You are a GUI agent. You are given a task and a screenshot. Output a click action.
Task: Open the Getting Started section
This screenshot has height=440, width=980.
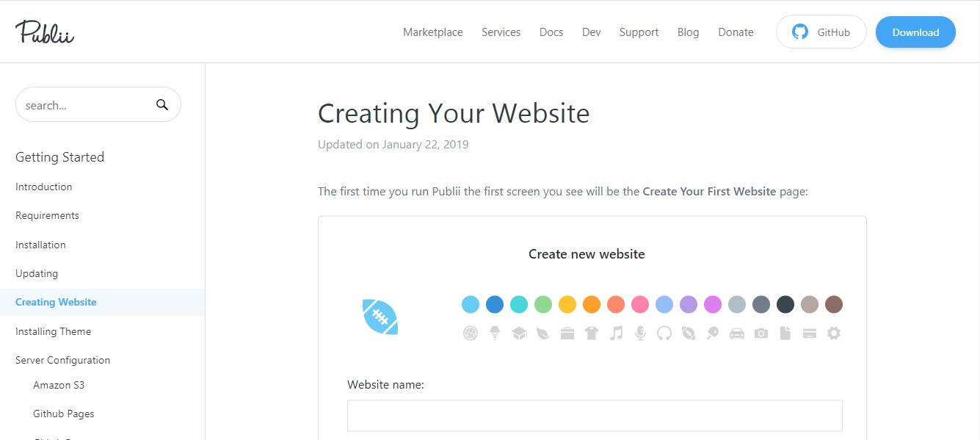tap(59, 156)
